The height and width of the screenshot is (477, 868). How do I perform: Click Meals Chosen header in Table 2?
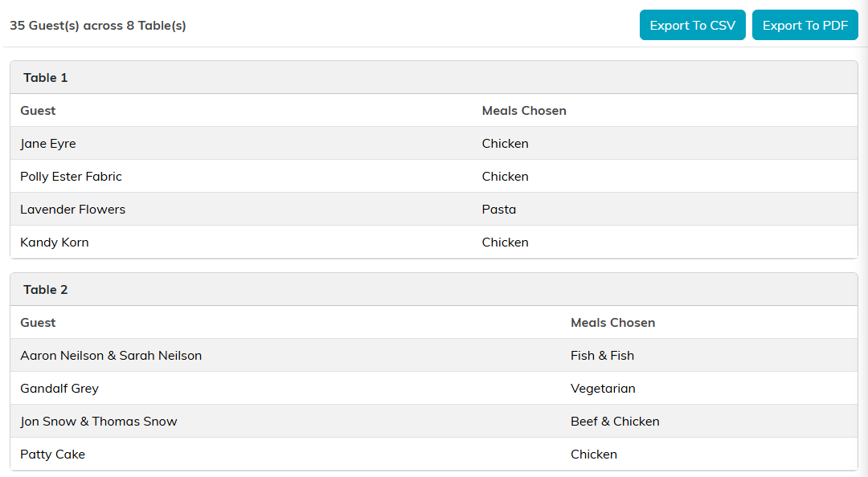point(612,323)
